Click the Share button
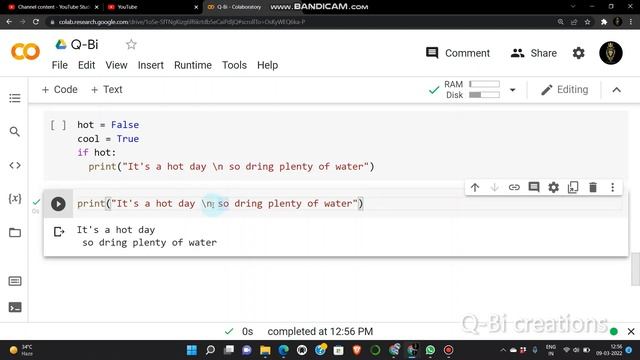Image resolution: width=640 pixels, height=360 pixels. pyautogui.click(x=533, y=53)
